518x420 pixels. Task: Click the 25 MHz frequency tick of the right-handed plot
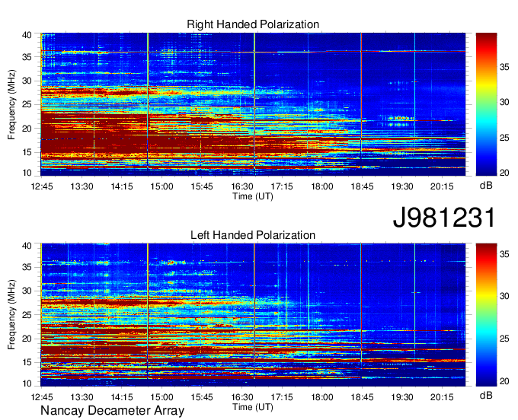[27, 104]
